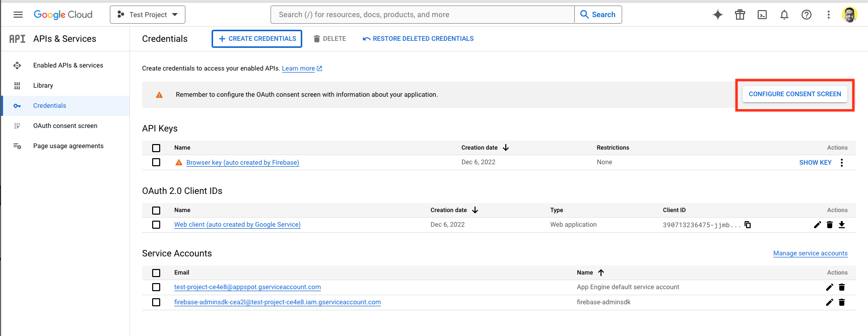
Task: Click the OAuth Type cell 'Web application'
Action: 573,225
